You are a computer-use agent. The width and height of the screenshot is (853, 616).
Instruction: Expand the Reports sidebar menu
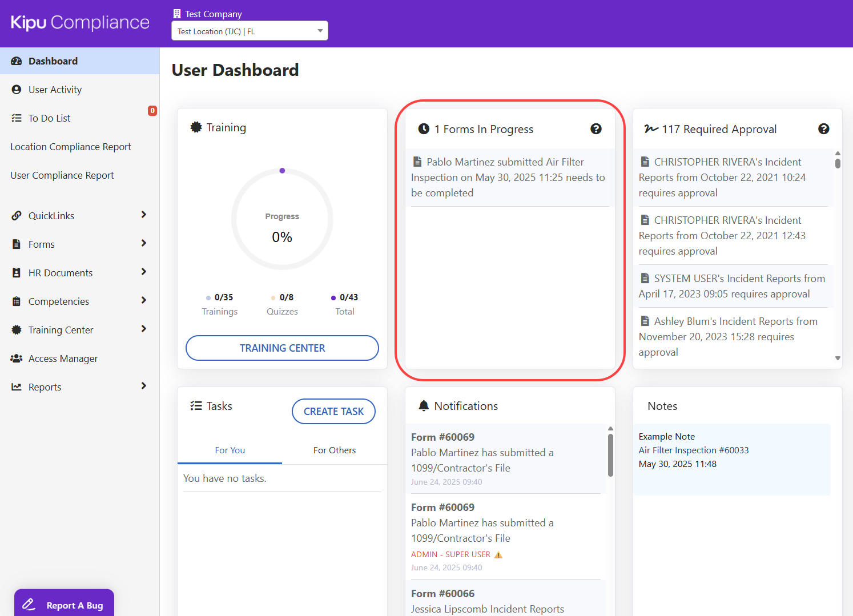tap(144, 386)
